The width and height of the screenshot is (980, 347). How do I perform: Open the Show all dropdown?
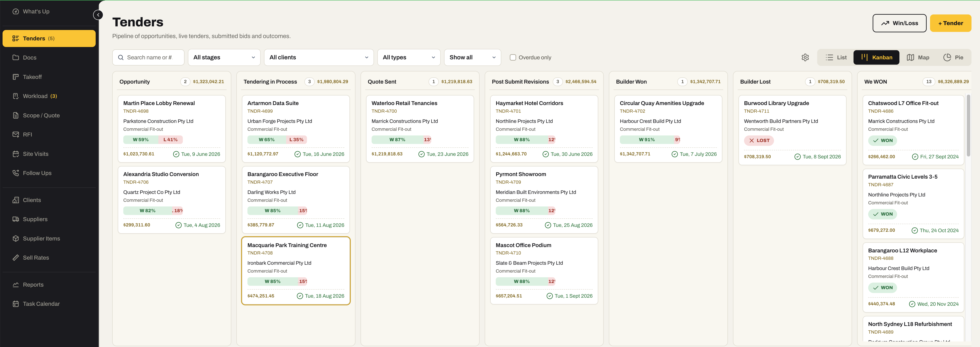point(473,57)
